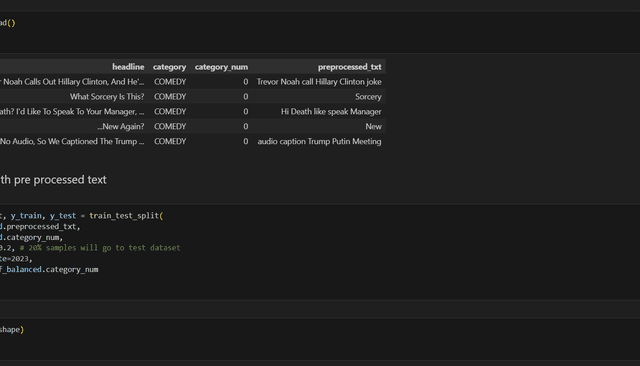
Task: Focus the code cell ending with 'shape)'
Action: click(320, 338)
